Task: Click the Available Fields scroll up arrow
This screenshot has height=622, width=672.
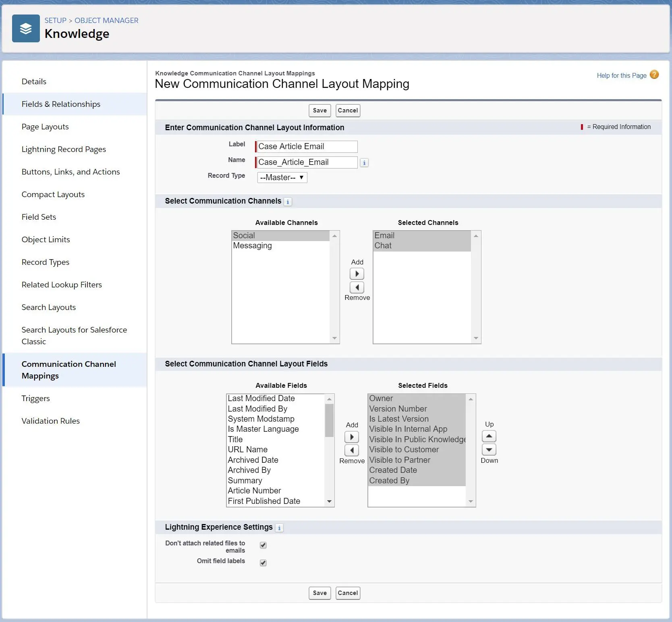Action: coord(329,399)
